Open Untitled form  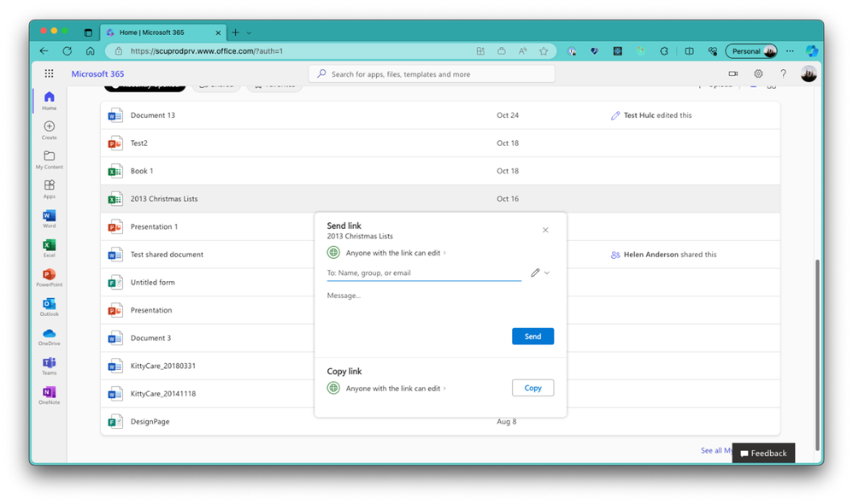click(x=152, y=282)
